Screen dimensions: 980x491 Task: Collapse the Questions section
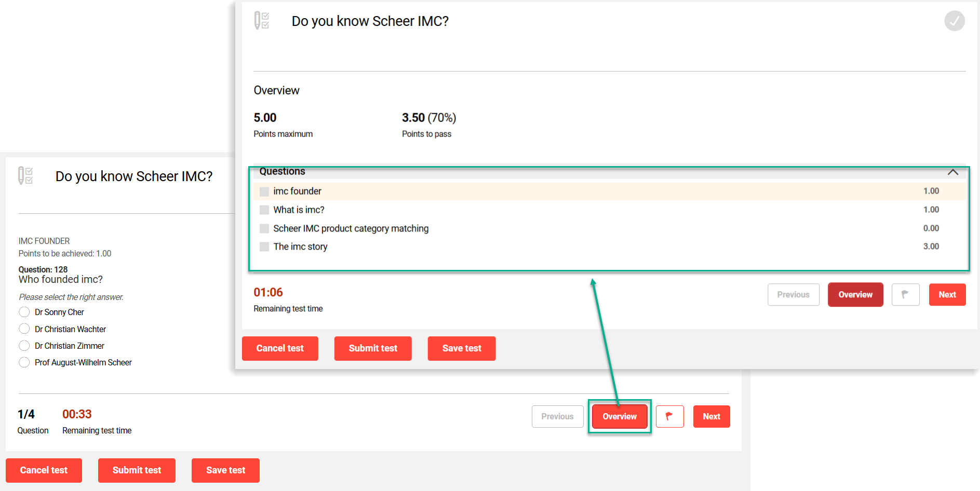pyautogui.click(x=952, y=172)
